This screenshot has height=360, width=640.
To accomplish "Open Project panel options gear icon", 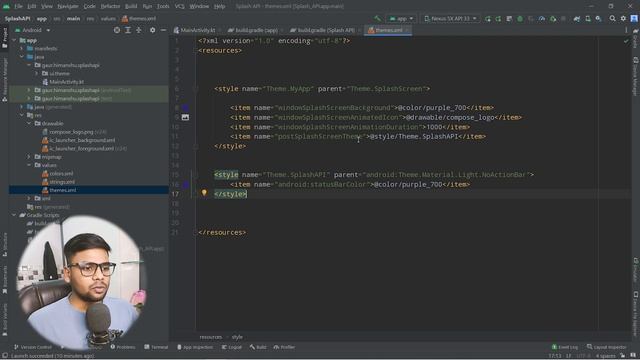I will pos(152,30).
